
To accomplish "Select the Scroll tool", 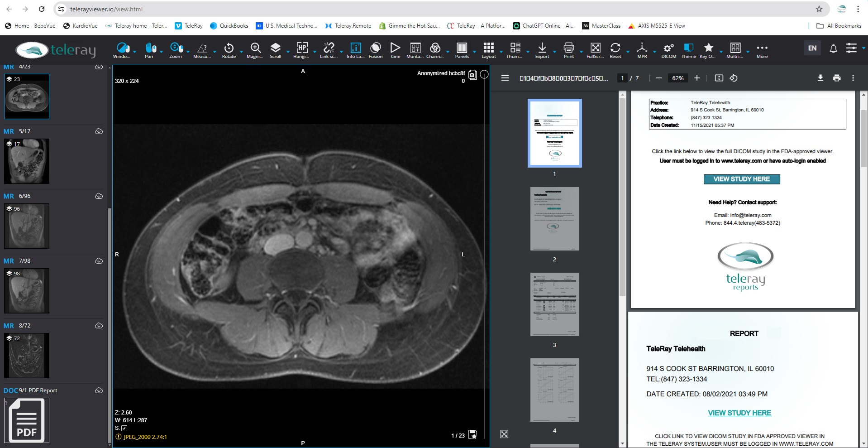I will click(276, 50).
